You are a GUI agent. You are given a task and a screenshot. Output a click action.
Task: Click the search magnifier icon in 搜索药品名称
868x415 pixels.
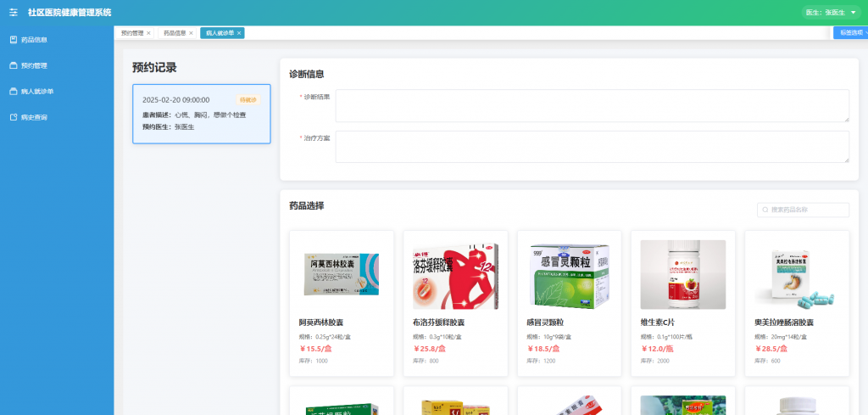tap(765, 210)
